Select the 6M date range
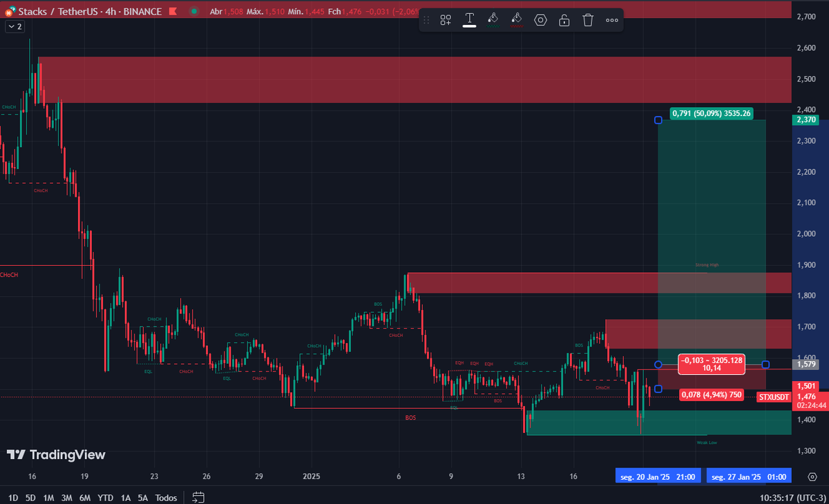829x504 pixels. point(85,497)
